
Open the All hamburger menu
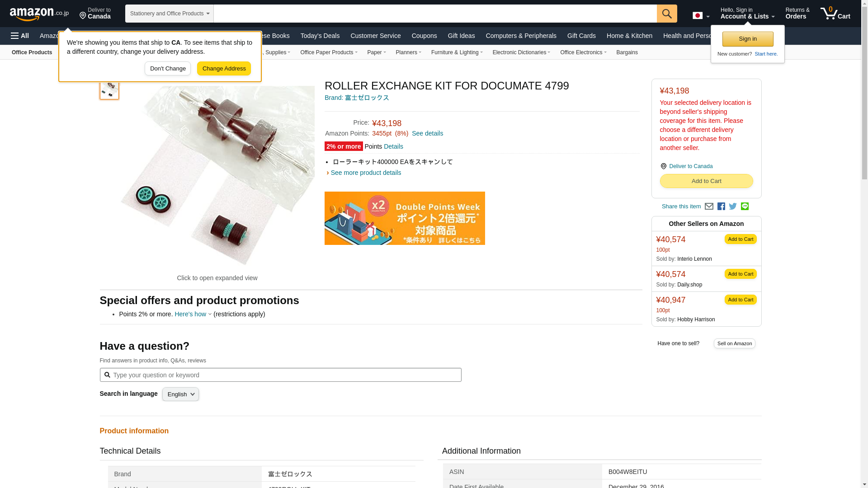point(20,36)
